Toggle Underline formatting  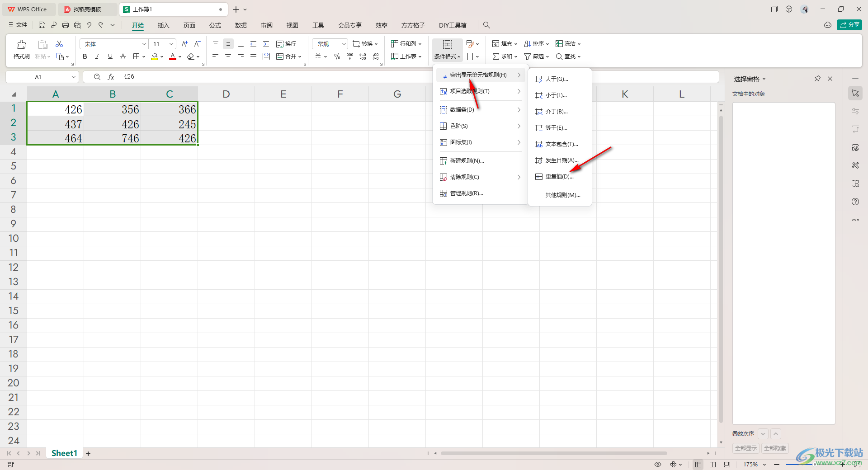click(x=110, y=56)
